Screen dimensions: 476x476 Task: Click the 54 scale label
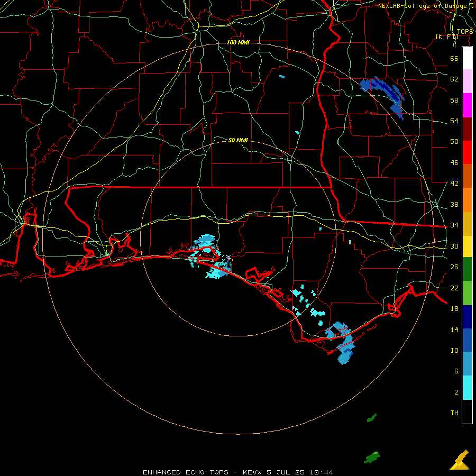(454, 121)
